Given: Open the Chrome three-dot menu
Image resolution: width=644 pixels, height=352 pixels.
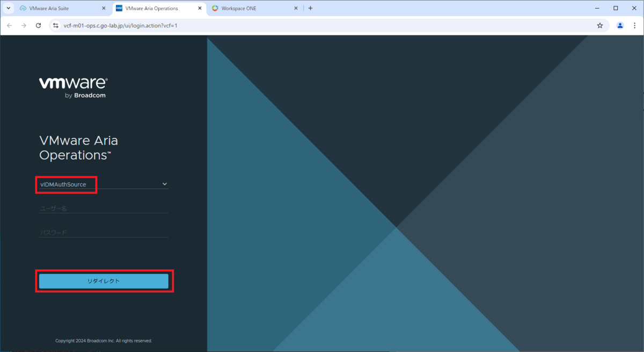Looking at the screenshot, I should coord(635,25).
